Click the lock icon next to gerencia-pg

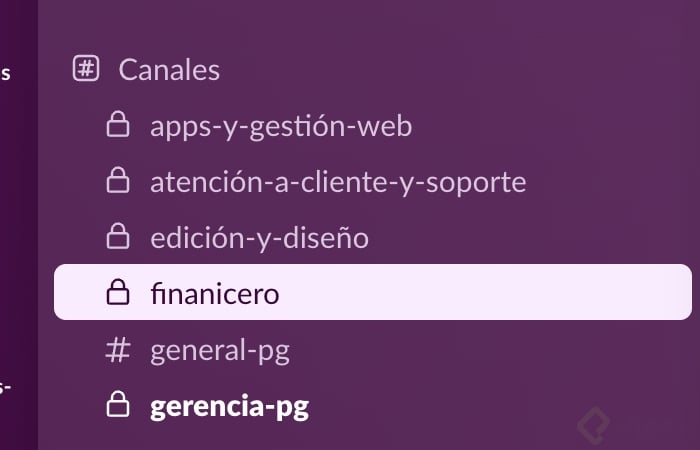(118, 407)
